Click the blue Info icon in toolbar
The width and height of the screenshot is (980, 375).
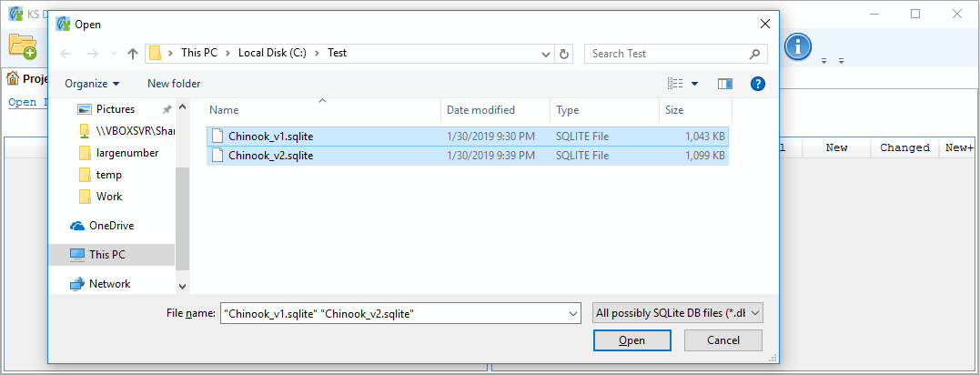pos(797,47)
